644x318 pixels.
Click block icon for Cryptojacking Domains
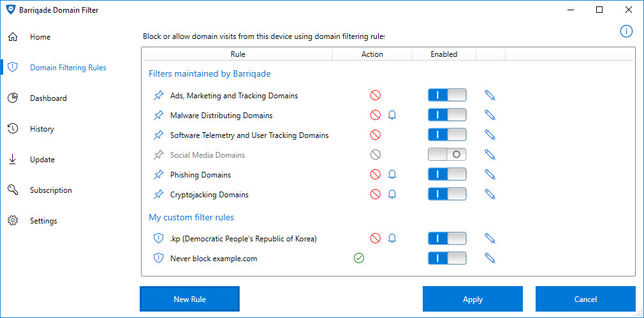pyautogui.click(x=376, y=193)
